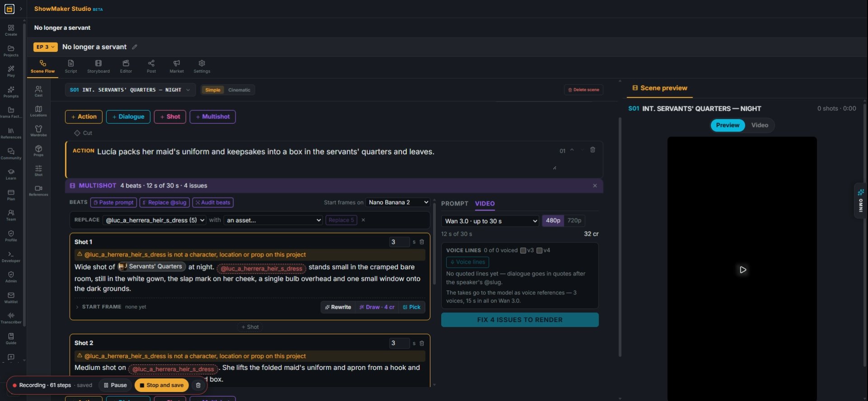
Task: Toggle the v4 voice checkbox
Action: click(x=539, y=250)
